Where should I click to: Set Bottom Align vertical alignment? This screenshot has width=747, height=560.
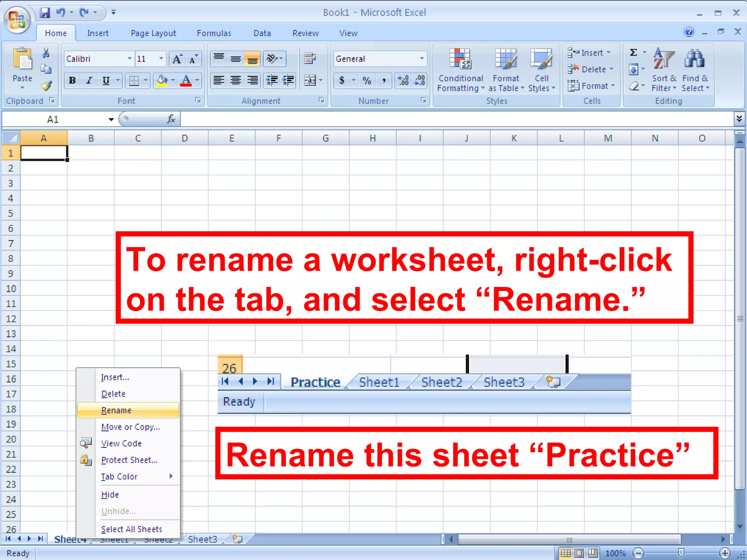(x=252, y=59)
